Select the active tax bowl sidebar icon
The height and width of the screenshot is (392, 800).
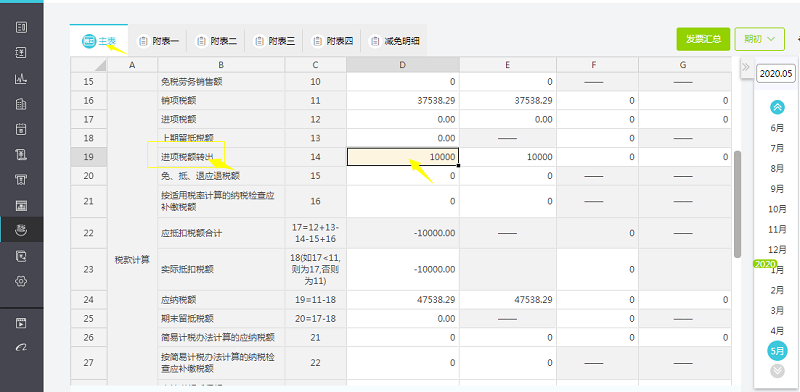[x=21, y=230]
